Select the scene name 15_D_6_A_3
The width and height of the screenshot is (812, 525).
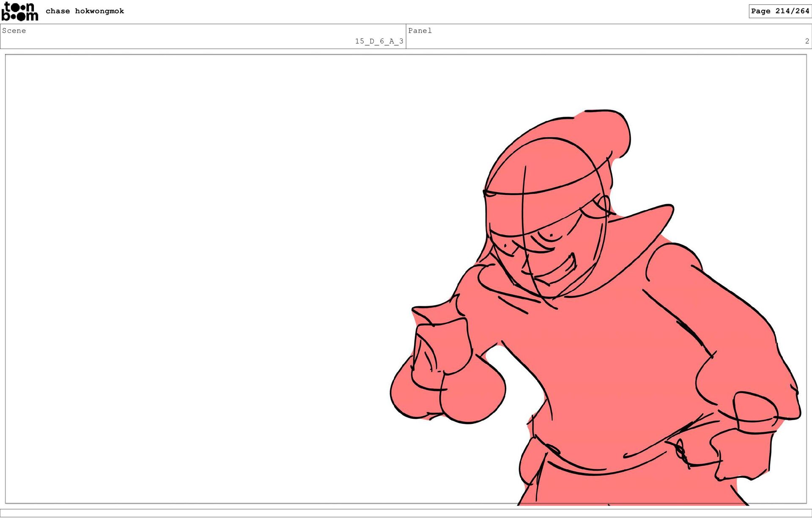coord(379,41)
